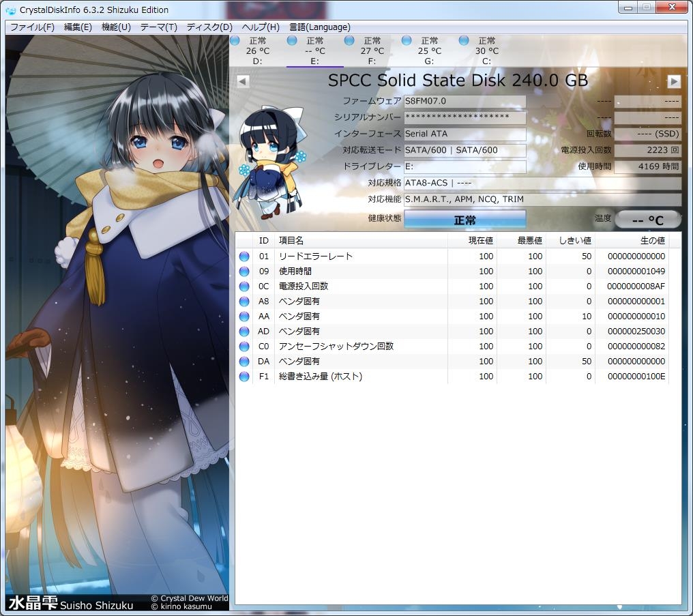Select the アンセーフシャットダウン回数 row
693x616 pixels.
click(x=452, y=347)
